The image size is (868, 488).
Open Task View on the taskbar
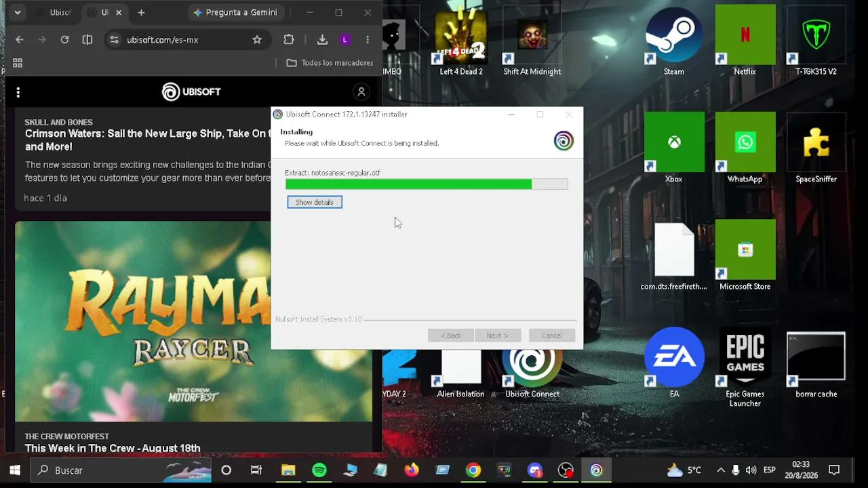click(x=256, y=470)
